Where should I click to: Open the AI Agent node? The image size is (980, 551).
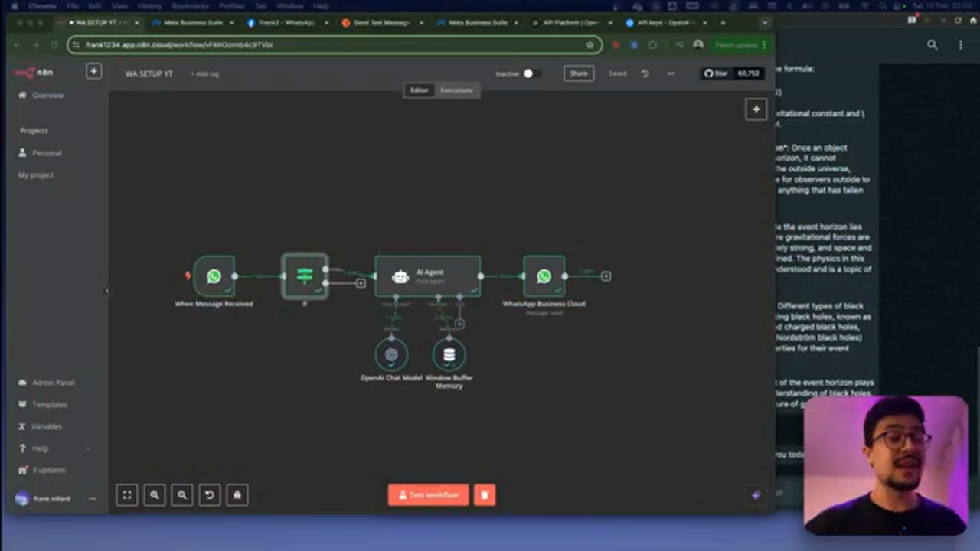pyautogui.click(x=428, y=275)
